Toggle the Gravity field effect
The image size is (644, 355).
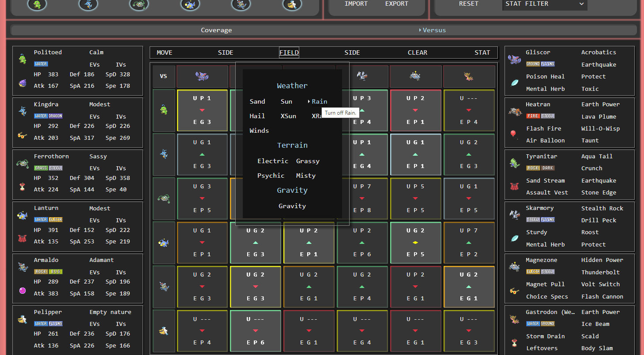click(x=292, y=206)
